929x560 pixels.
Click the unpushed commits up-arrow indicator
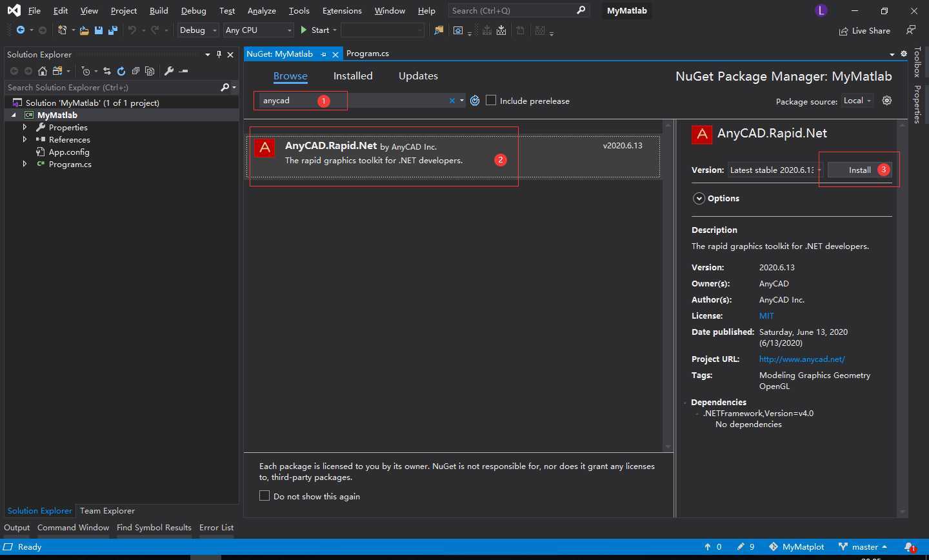point(713,546)
